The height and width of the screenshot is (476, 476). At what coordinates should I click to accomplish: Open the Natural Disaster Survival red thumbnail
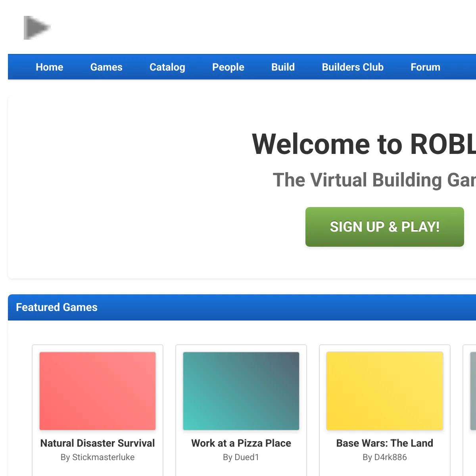pos(98,391)
